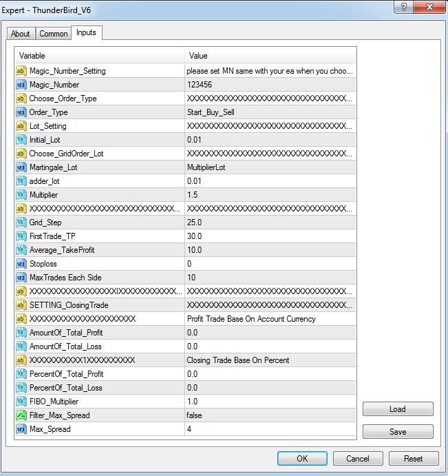Switch to the About tab
This screenshot has width=448, height=476.
21,33
